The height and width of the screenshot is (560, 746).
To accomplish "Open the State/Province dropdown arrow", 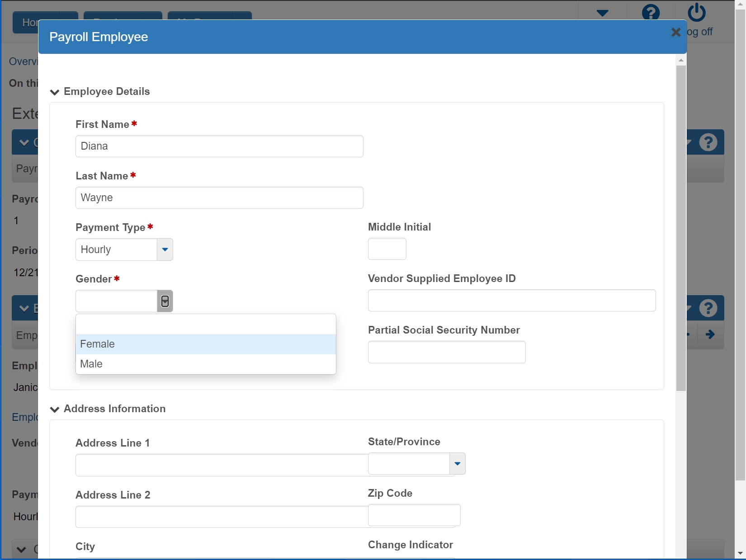I will (x=458, y=464).
